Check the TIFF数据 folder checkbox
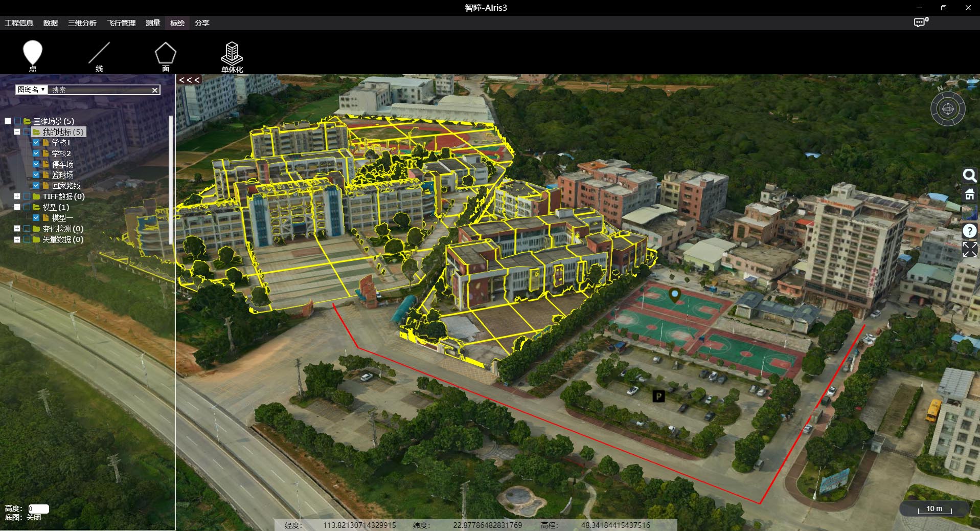The image size is (980, 531). click(27, 196)
